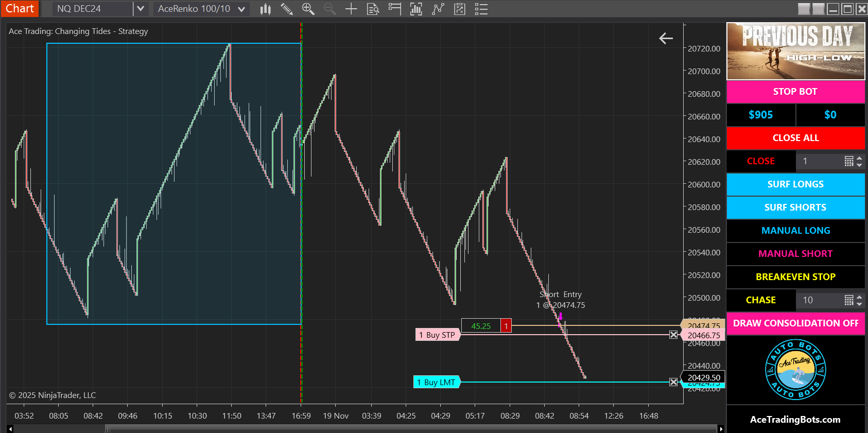Click the second gray link button in title bar

818,9
